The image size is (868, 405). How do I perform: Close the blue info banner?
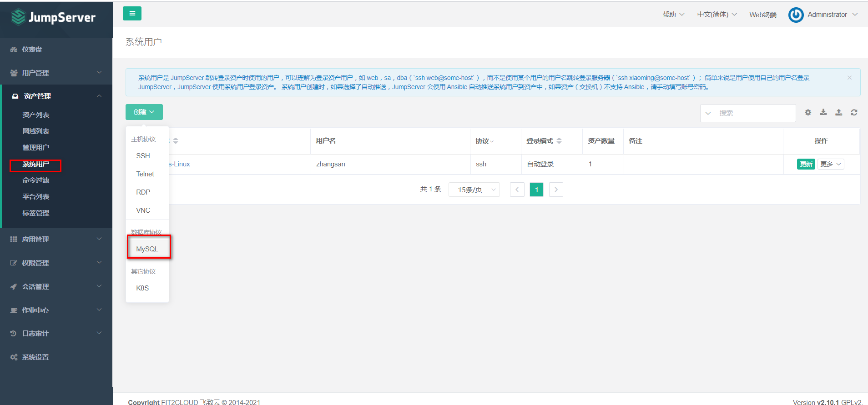pyautogui.click(x=849, y=78)
